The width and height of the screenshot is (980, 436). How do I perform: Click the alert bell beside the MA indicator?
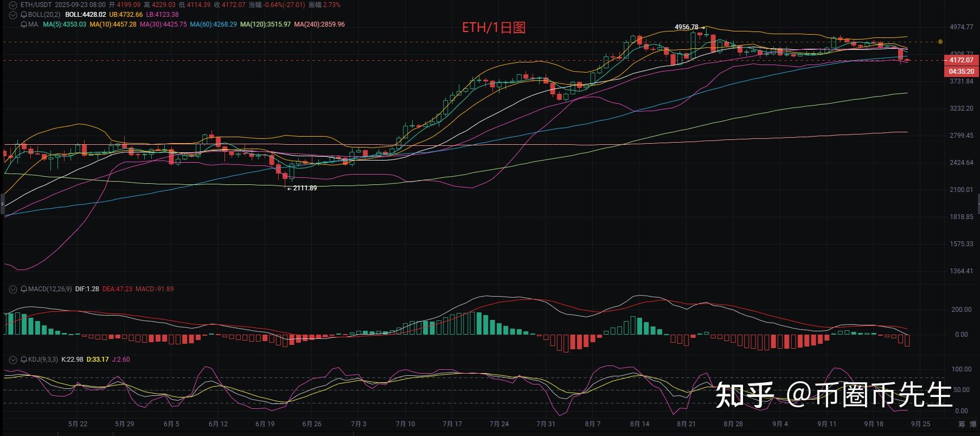pos(23,24)
